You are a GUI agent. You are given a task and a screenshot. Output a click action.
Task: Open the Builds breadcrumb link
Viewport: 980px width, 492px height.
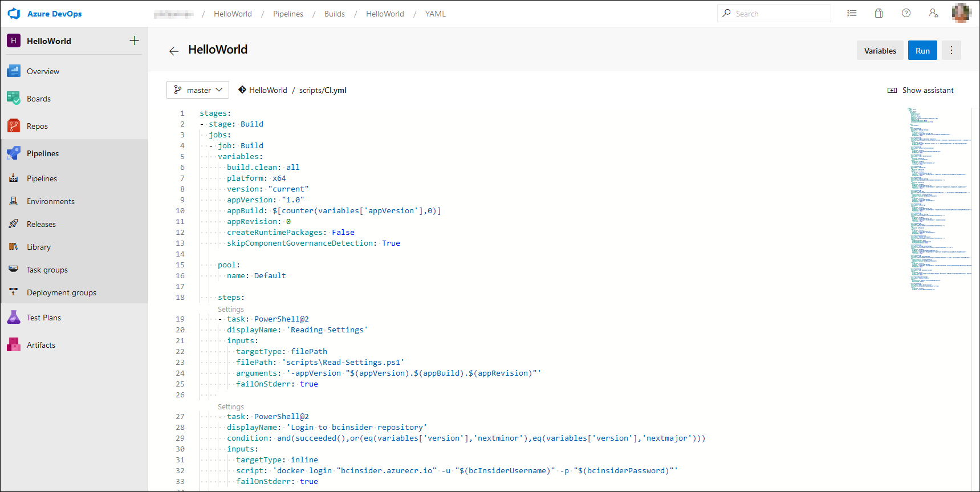pyautogui.click(x=335, y=14)
